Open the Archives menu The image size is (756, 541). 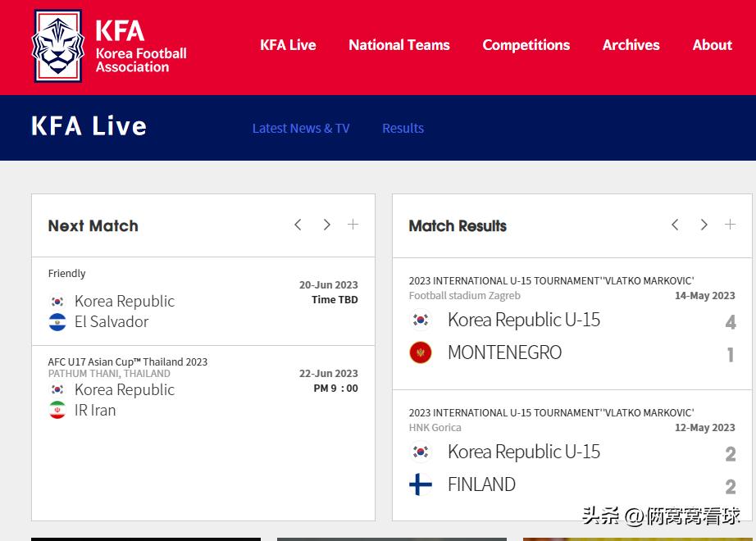click(631, 45)
